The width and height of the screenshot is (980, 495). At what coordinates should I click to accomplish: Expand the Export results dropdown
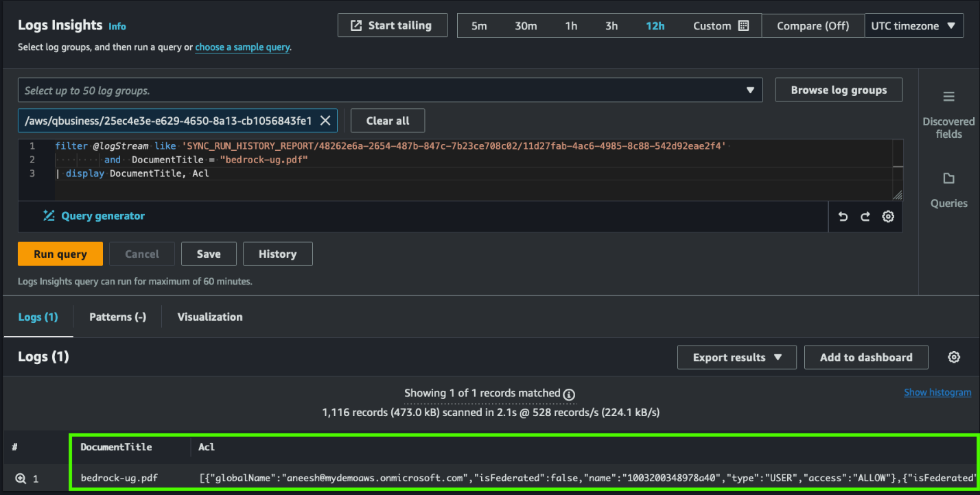[x=737, y=357]
